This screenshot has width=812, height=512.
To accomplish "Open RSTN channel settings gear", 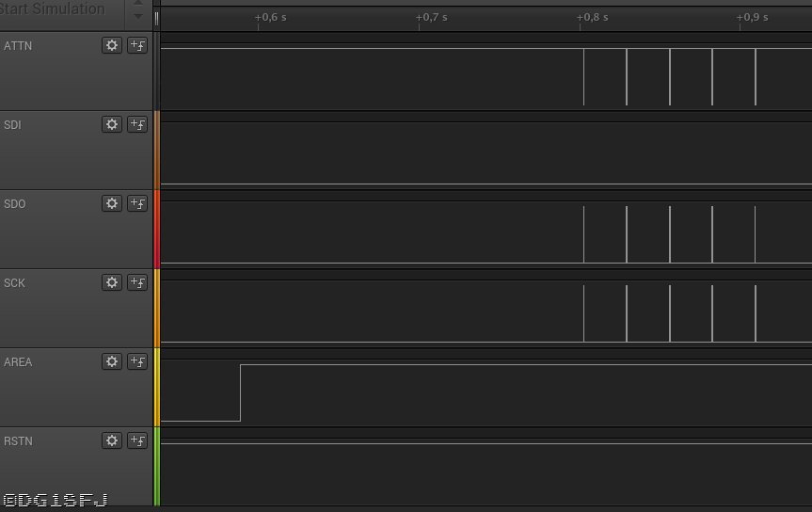I will [x=112, y=440].
